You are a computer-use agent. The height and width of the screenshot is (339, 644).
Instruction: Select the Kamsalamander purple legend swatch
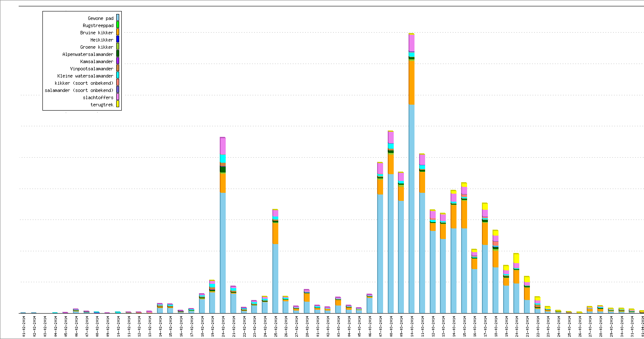(118, 61)
